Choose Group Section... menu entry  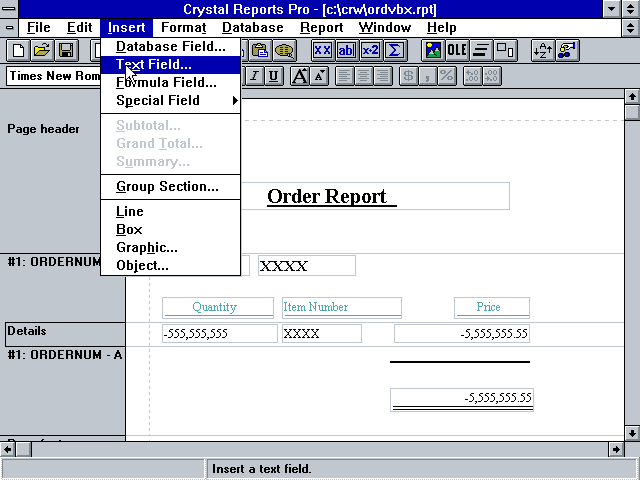tap(171, 187)
